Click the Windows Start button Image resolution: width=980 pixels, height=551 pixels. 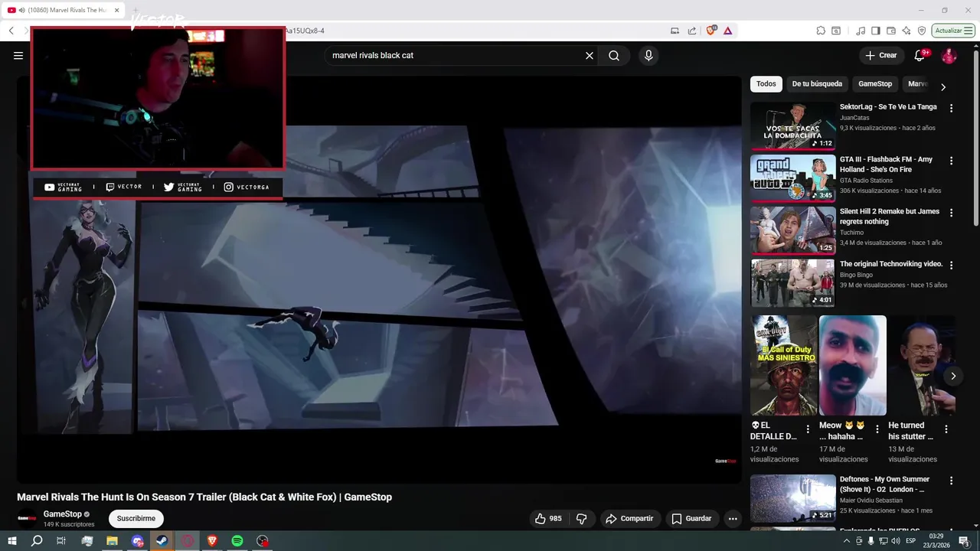click(12, 541)
